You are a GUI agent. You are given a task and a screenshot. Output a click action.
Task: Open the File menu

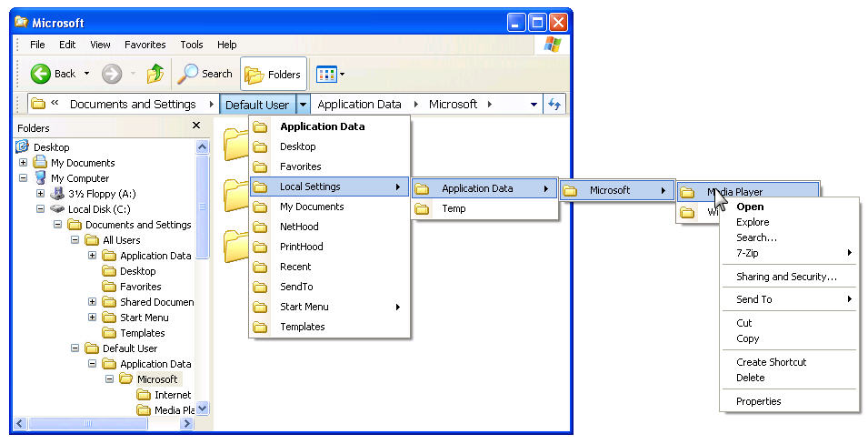pos(37,45)
